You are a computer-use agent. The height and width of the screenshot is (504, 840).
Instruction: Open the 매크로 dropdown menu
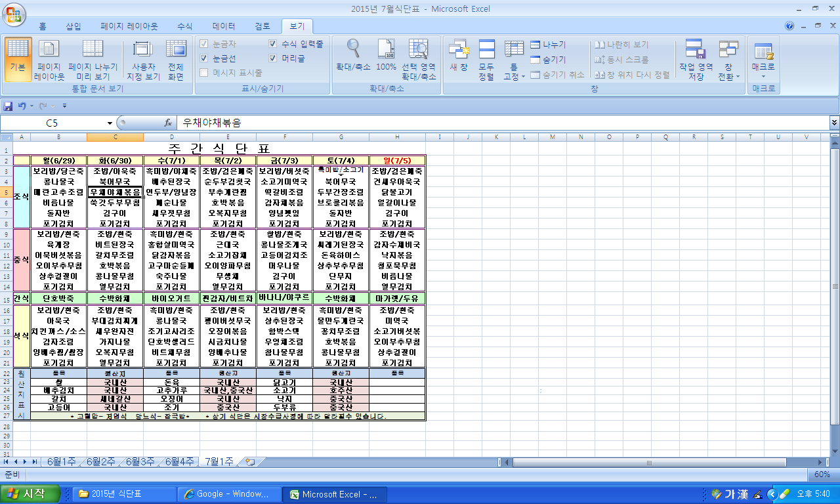[763, 75]
